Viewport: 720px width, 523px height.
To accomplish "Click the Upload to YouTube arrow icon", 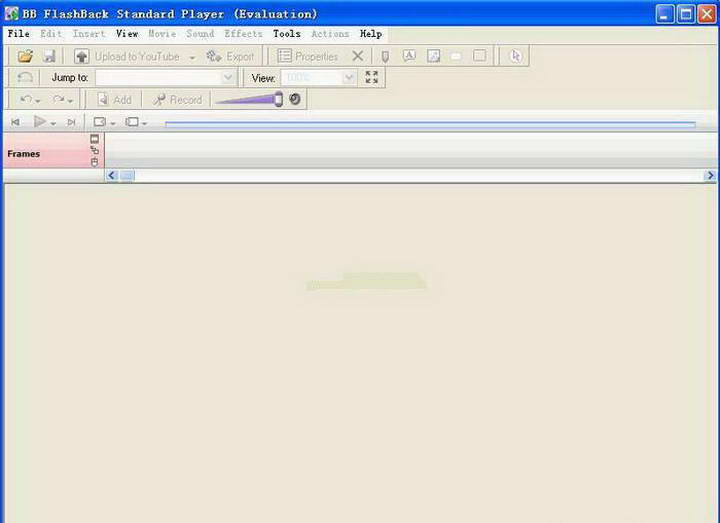I will (82, 56).
